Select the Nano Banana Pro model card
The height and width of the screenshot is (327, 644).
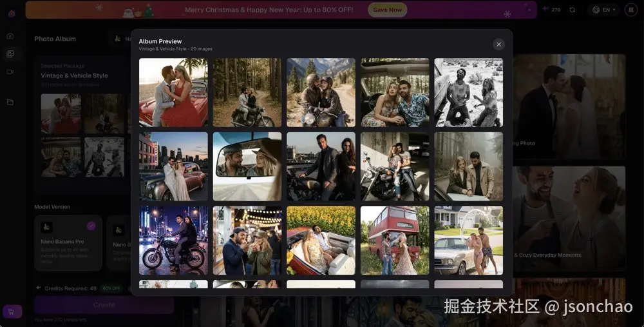[x=68, y=243]
